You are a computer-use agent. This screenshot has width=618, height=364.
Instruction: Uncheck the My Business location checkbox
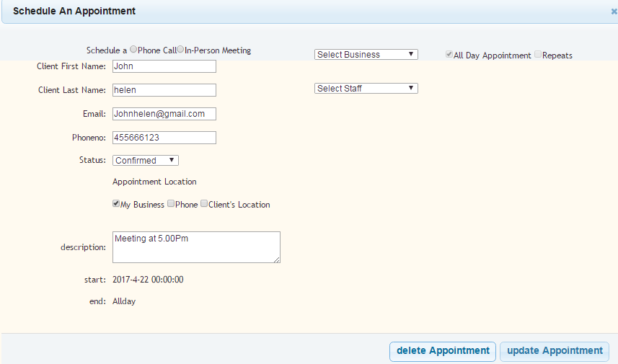pyautogui.click(x=116, y=203)
